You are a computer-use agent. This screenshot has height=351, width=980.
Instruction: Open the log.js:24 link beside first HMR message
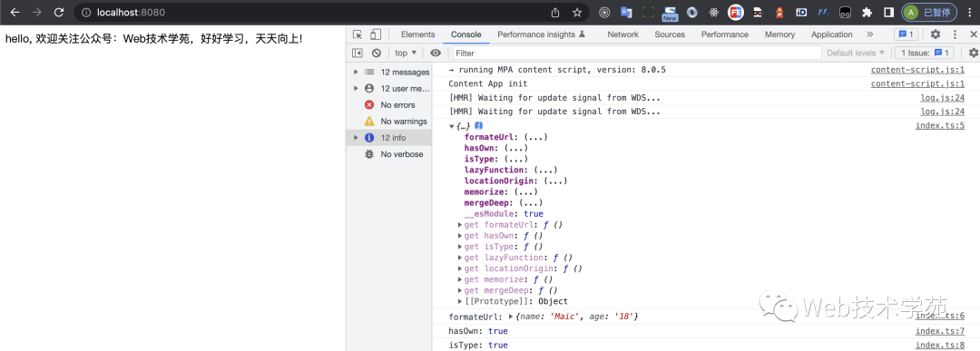pos(943,97)
